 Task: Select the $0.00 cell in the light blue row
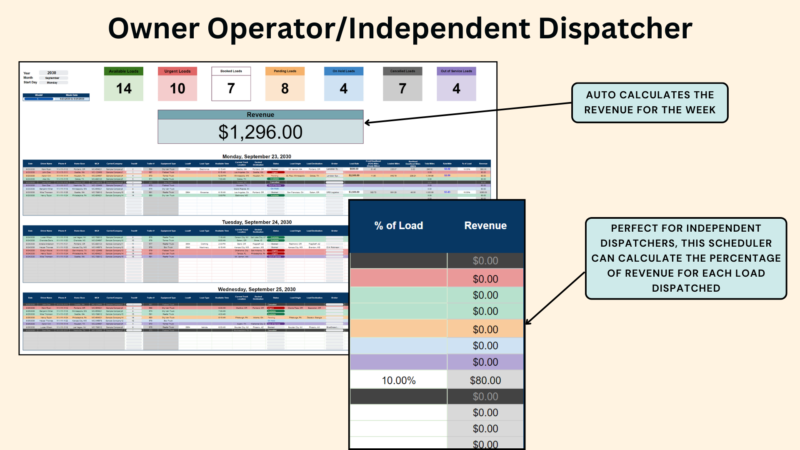point(485,346)
